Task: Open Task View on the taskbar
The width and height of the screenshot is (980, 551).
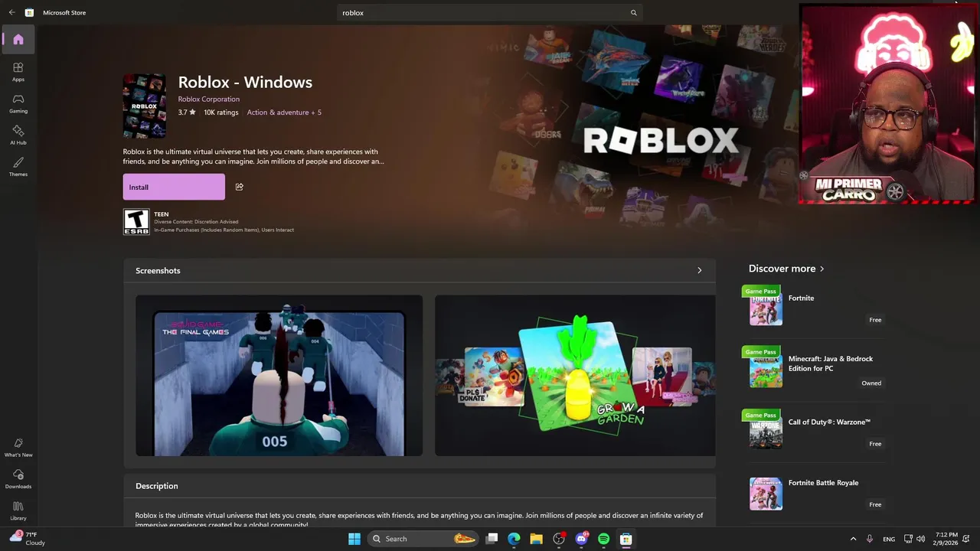Action: click(492, 539)
